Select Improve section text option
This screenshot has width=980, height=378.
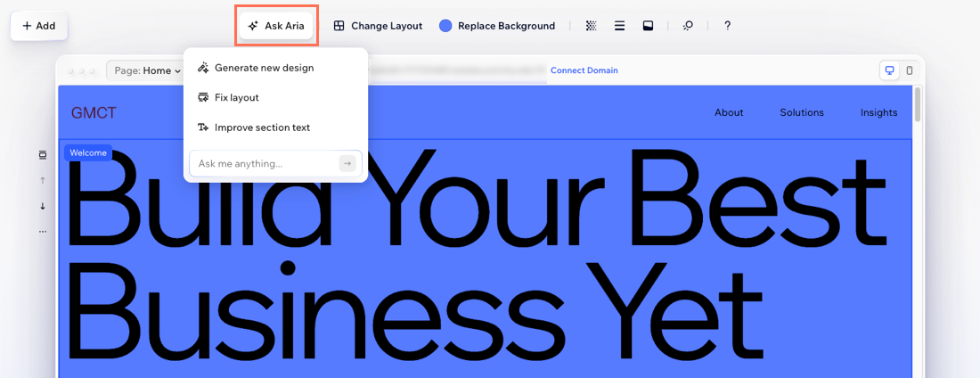click(262, 127)
